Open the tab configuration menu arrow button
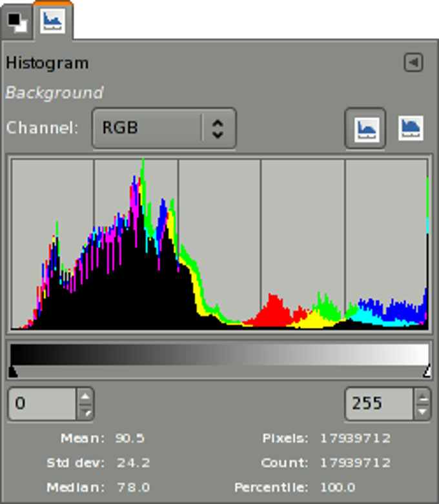This screenshot has height=504, width=439. (x=413, y=63)
